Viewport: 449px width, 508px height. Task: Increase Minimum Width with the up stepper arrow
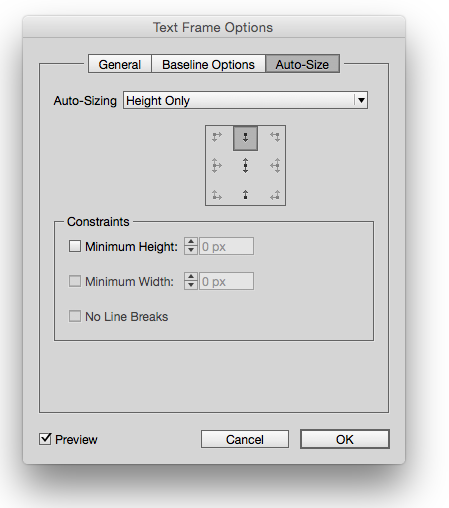pyautogui.click(x=191, y=277)
